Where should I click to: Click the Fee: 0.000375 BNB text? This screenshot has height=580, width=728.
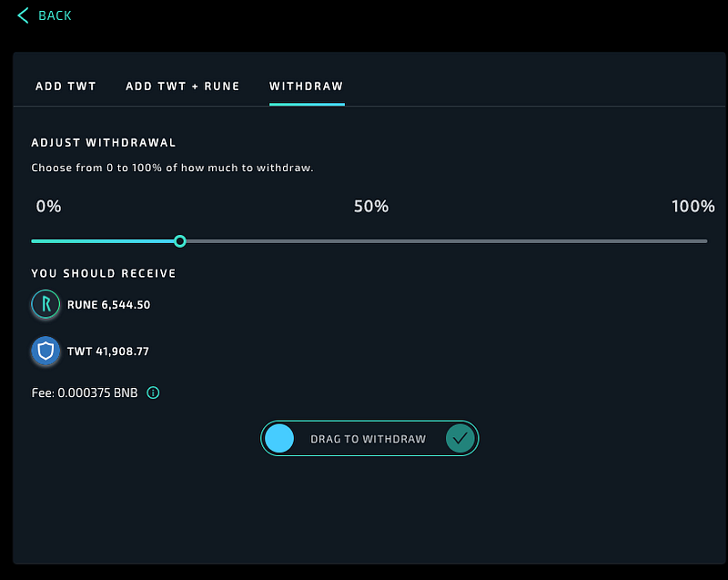click(x=85, y=392)
